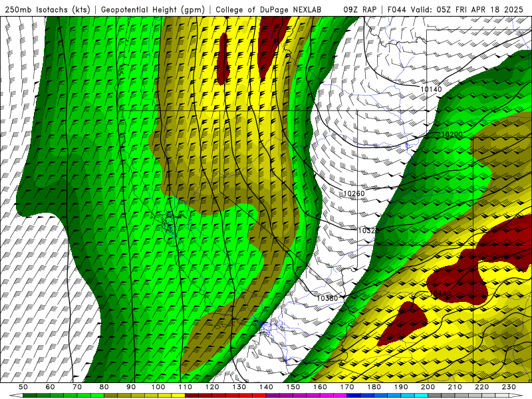Viewport: 532px width, 399px height.
Task: Click the 210 value on the color scale
Action: coord(455,387)
